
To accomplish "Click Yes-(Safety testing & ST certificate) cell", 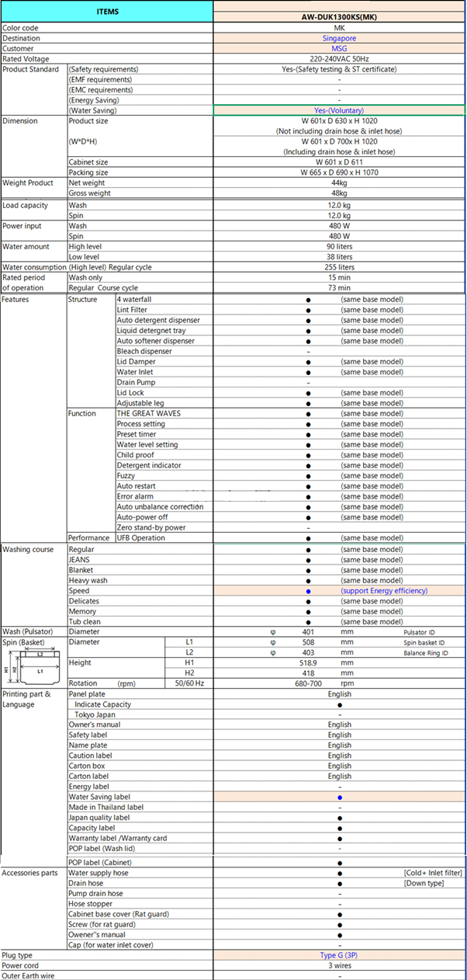I will pyautogui.click(x=339, y=69).
